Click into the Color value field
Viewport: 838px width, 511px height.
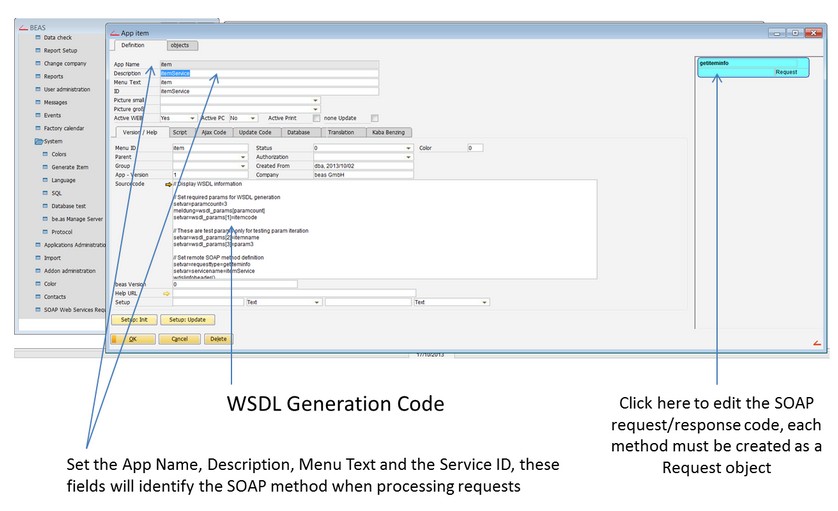tap(475, 147)
